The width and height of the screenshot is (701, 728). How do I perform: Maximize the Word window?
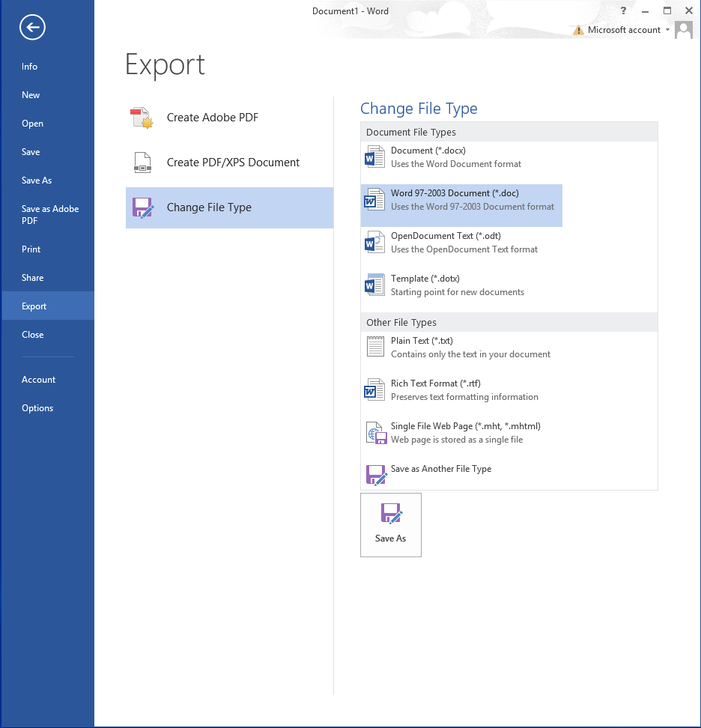pyautogui.click(x=667, y=10)
